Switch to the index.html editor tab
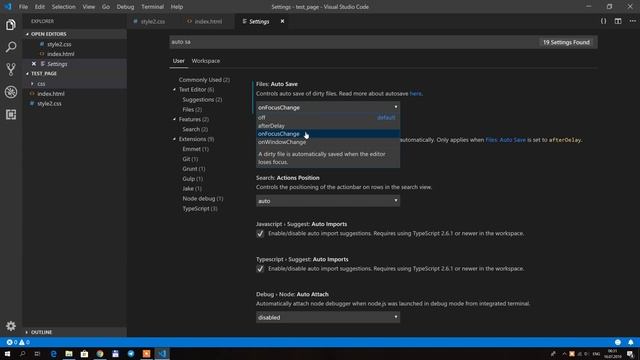 [208, 21]
